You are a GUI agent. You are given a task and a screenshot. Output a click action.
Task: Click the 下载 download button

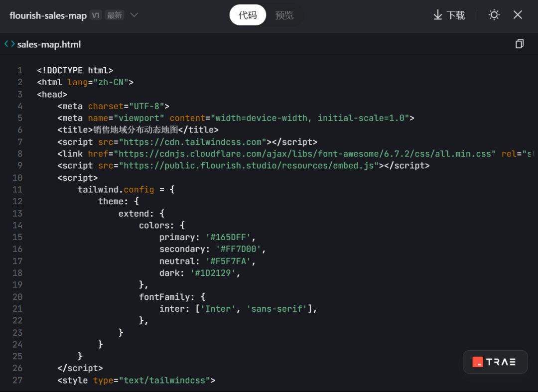449,15
